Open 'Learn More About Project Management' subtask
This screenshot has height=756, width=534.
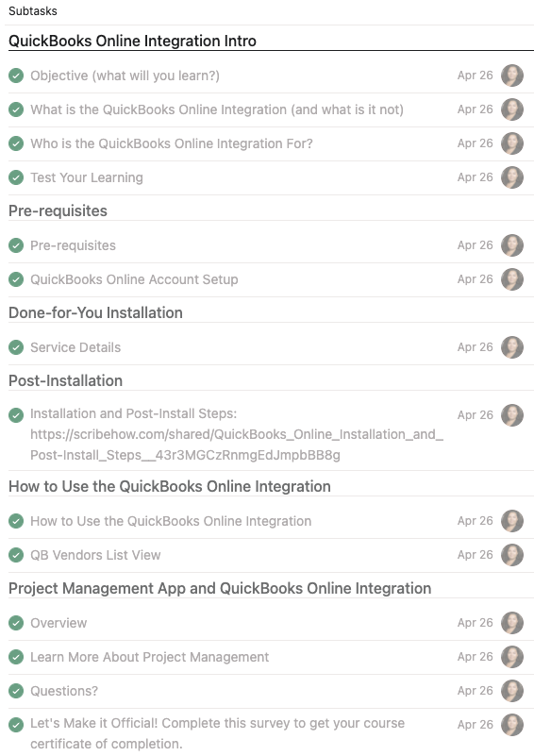click(149, 657)
